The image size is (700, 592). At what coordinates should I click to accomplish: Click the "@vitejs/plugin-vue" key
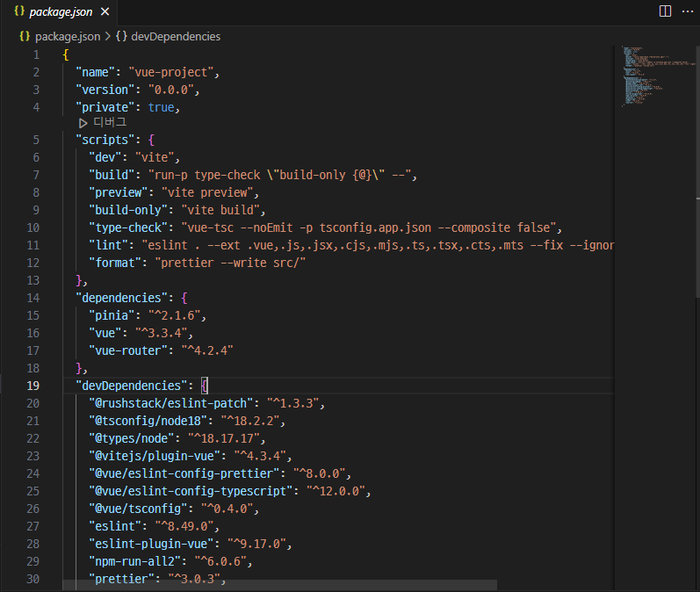coord(155,456)
